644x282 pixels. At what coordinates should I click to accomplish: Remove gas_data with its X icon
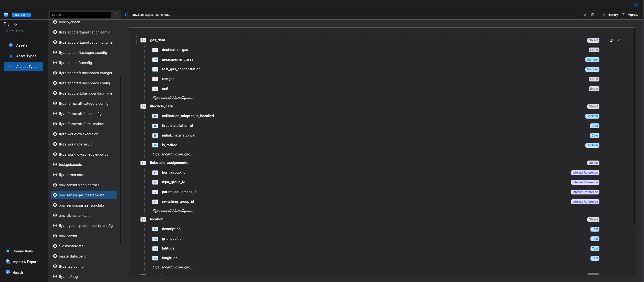tap(619, 40)
